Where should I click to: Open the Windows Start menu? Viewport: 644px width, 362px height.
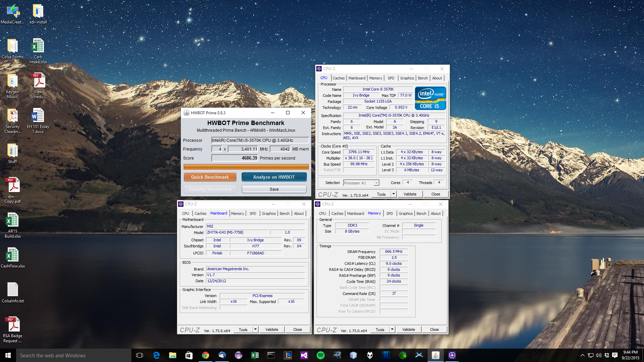[x=8, y=355]
